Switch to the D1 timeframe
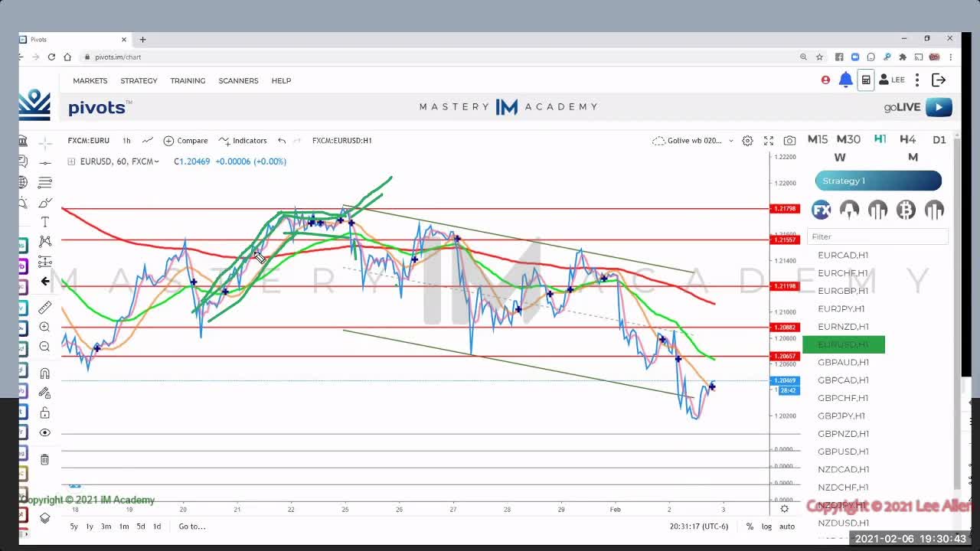The image size is (980, 551). coord(939,139)
